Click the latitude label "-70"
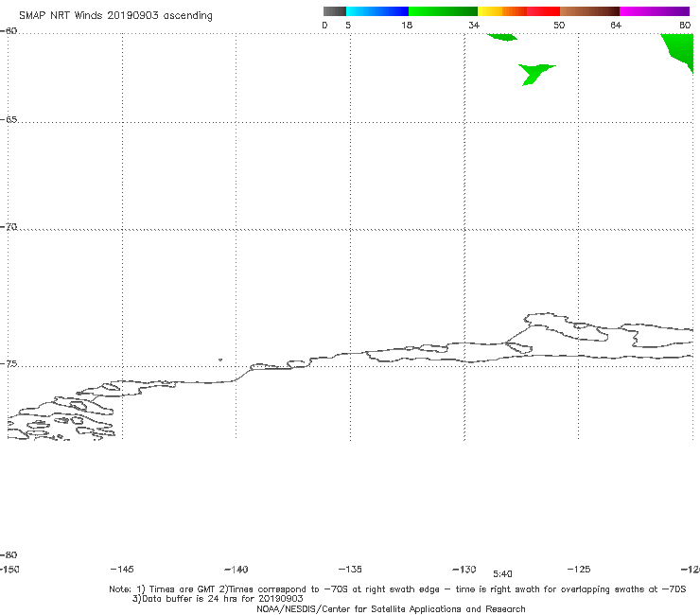The height and width of the screenshot is (615, 700). pos(9,227)
